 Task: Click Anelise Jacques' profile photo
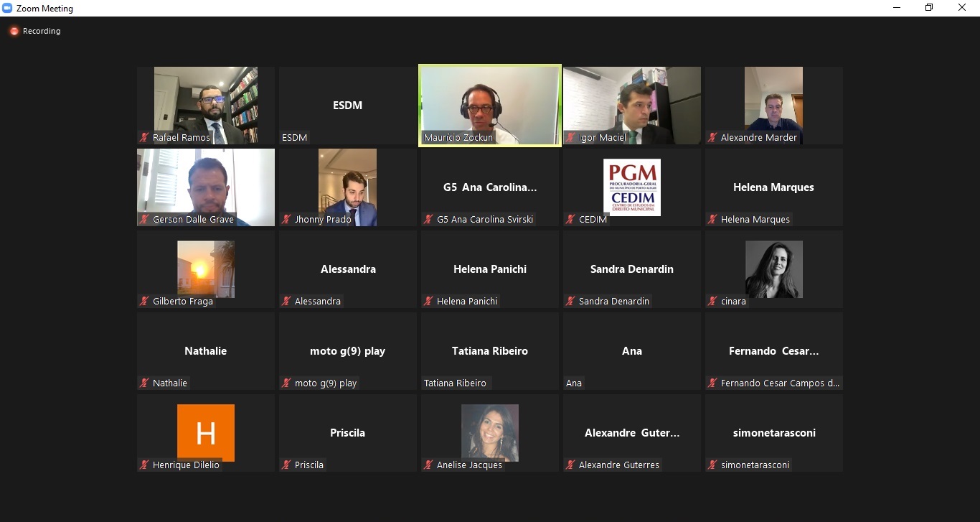tap(490, 433)
